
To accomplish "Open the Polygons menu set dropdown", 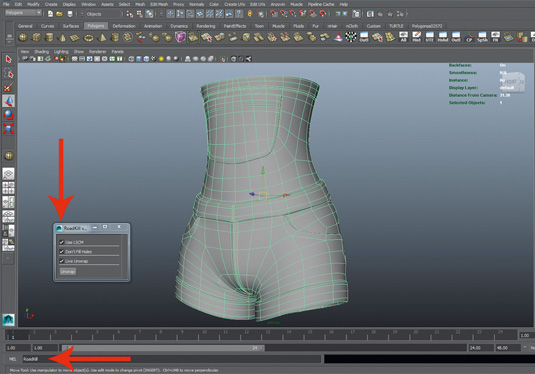I will (x=23, y=13).
